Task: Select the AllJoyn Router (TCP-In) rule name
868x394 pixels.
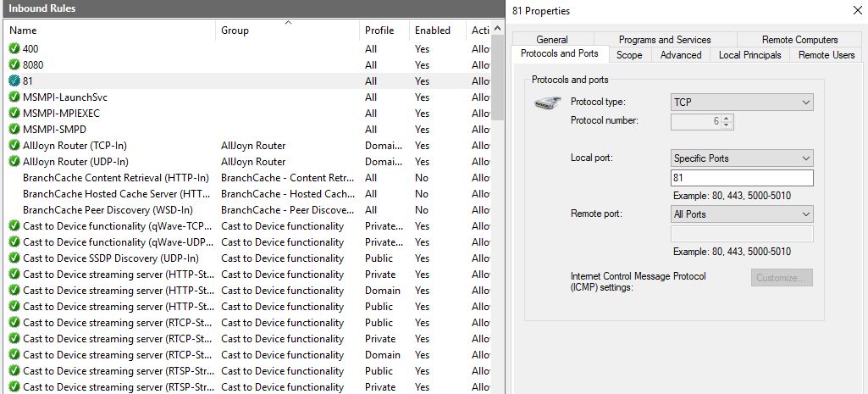Action: tap(75, 145)
